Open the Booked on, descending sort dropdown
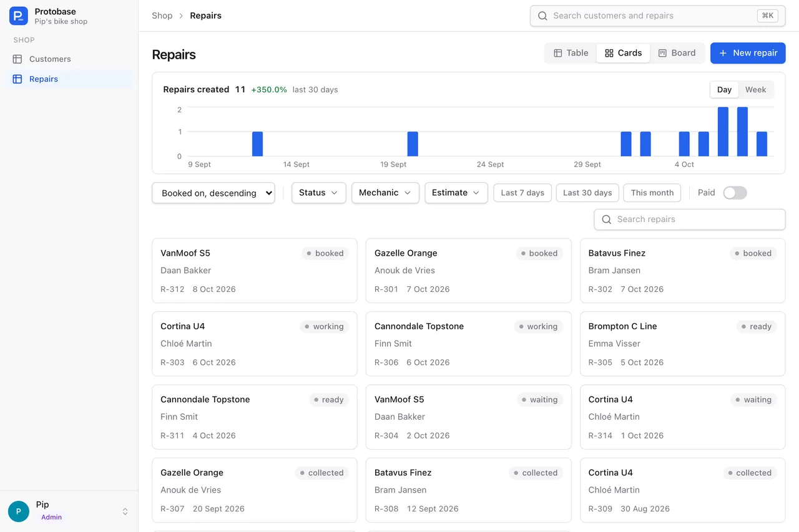 [213, 193]
